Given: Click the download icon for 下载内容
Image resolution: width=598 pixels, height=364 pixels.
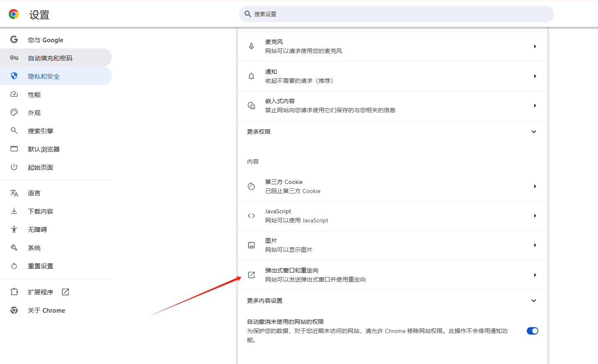Looking at the screenshot, I should [14, 211].
